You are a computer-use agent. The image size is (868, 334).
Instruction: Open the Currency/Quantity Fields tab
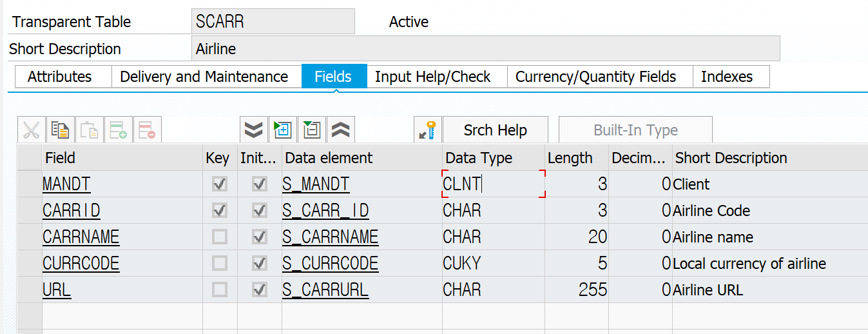coord(595,77)
